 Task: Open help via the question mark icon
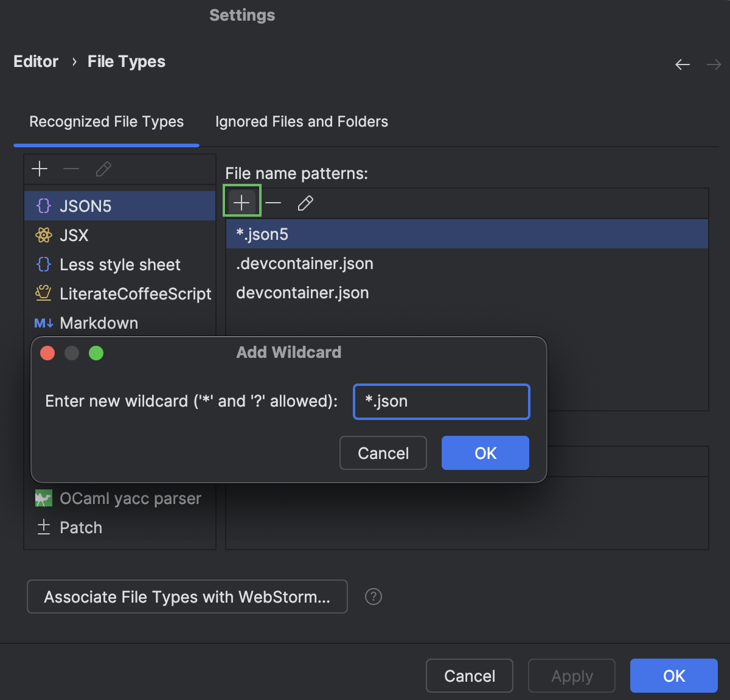[373, 597]
